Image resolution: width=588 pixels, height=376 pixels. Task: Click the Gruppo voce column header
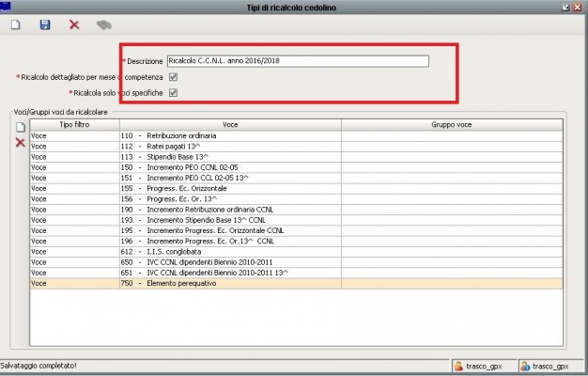452,125
